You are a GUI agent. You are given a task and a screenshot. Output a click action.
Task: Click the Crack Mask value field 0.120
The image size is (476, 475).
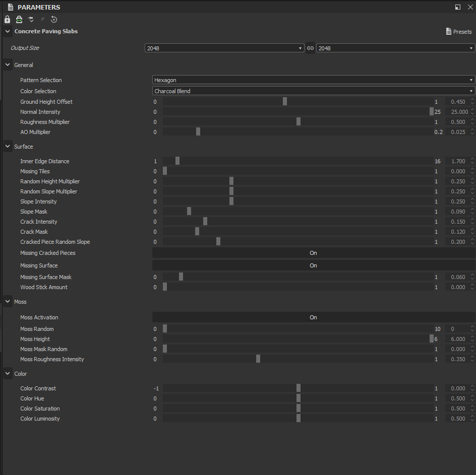point(458,231)
